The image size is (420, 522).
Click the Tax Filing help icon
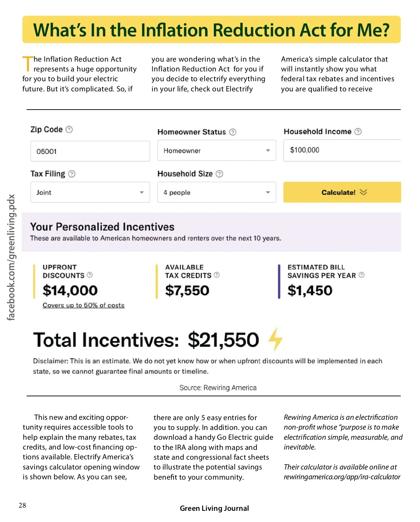[x=72, y=174]
